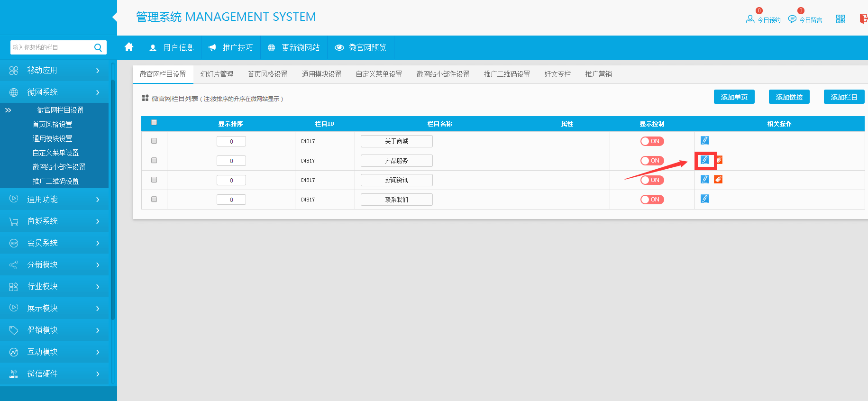
Task: Click the edit pencil icon for 联系我们 row
Action: pyautogui.click(x=705, y=199)
